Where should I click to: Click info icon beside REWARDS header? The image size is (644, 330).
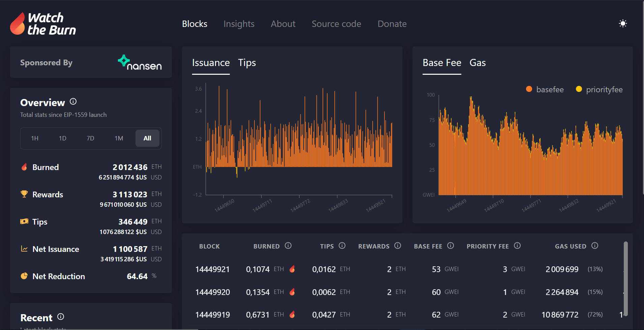pos(398,245)
